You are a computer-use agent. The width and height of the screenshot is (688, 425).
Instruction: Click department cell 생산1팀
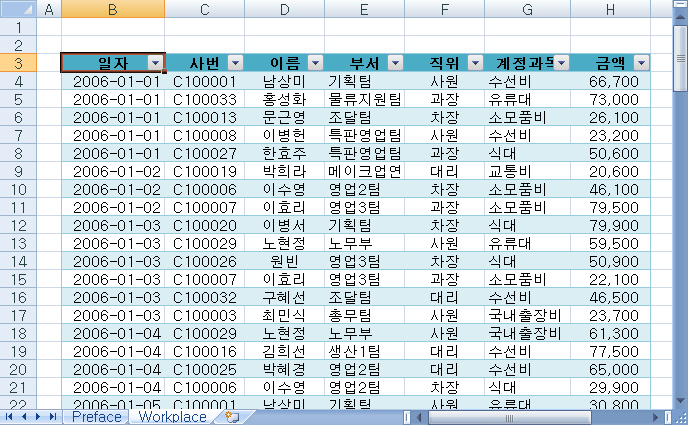coord(364,351)
